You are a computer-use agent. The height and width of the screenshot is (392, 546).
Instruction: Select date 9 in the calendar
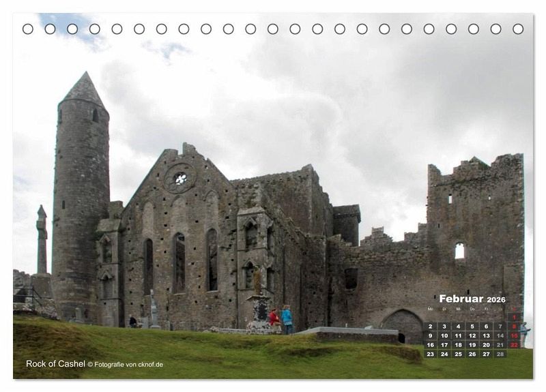tap(431, 335)
